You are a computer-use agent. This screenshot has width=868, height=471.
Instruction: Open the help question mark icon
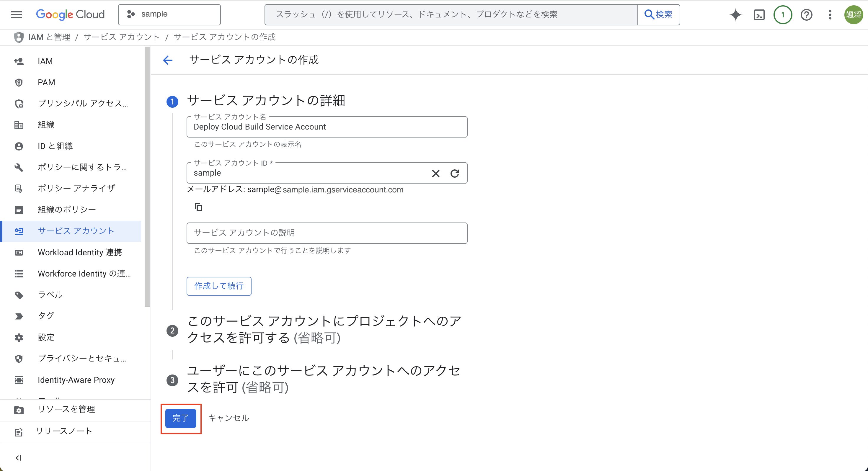(x=806, y=14)
